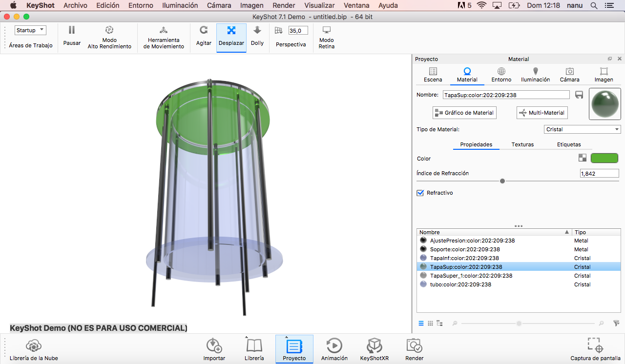Click the Multi-Material button

(542, 113)
